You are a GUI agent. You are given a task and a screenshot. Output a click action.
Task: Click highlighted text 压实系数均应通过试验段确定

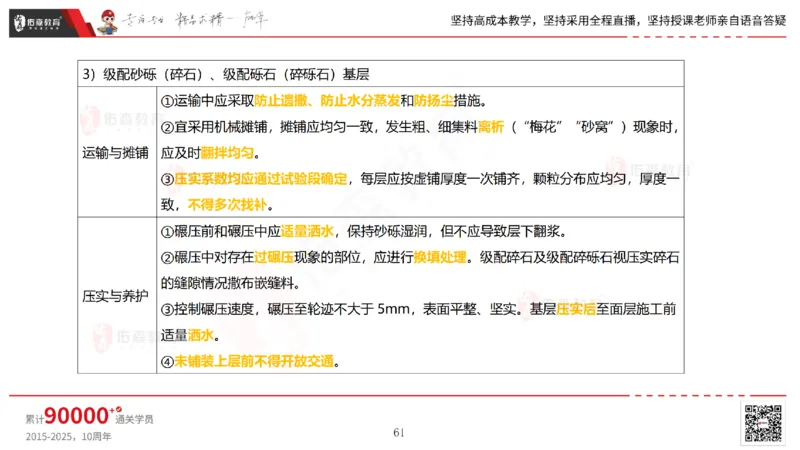(x=261, y=179)
